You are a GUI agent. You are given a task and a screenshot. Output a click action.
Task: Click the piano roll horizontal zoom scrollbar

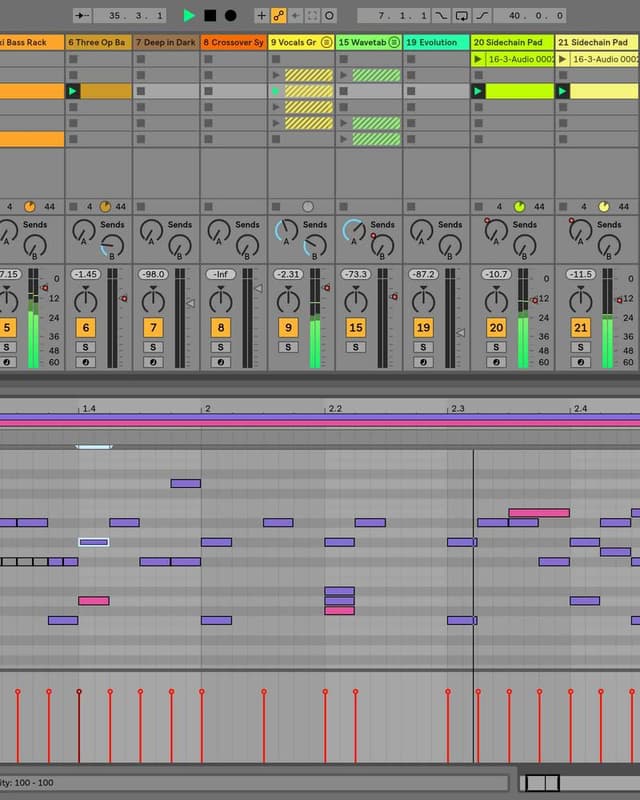543,783
